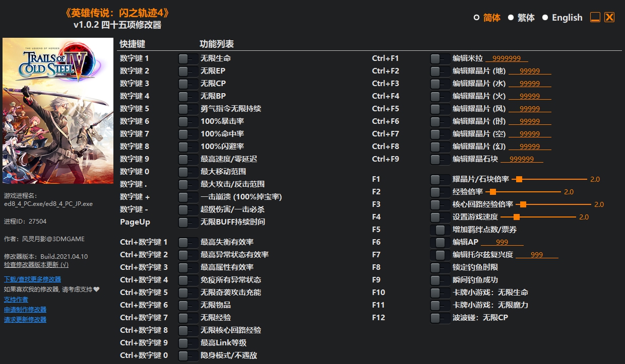
Task: Toggle 隐身模式/不遇敌 switch
Action: 188,355
